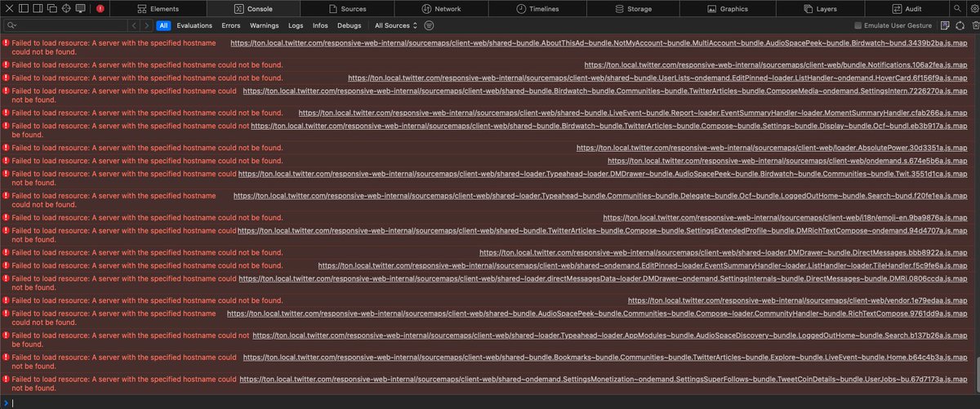Open the Layers tab
Image resolution: width=980 pixels, height=409 pixels.
tap(822, 9)
